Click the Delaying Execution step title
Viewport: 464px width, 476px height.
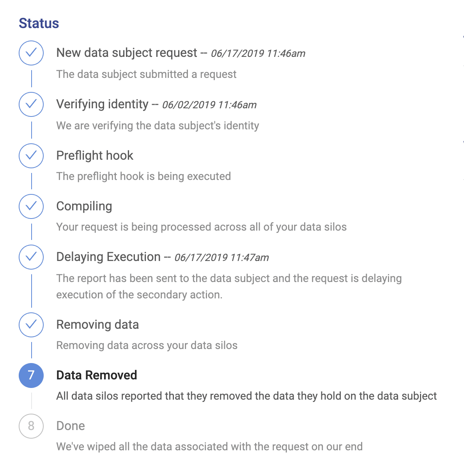pyautogui.click(x=108, y=257)
